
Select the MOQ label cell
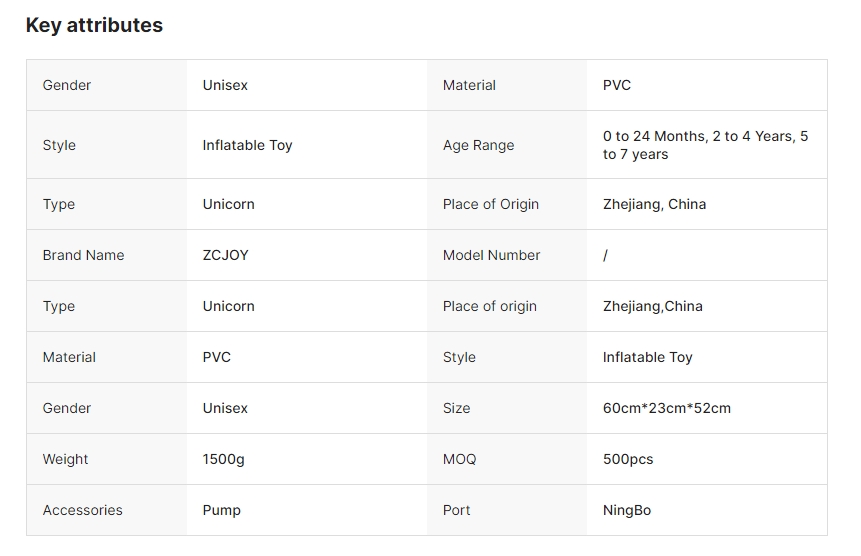(x=459, y=459)
